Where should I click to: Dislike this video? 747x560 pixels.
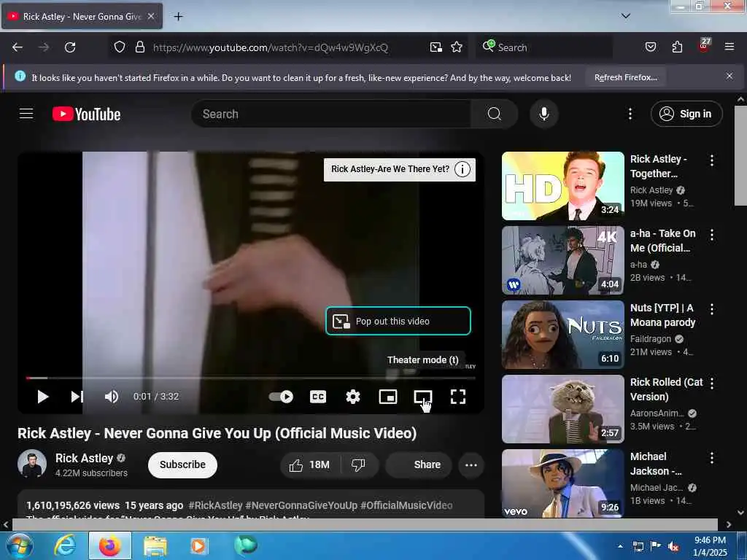coord(358,464)
